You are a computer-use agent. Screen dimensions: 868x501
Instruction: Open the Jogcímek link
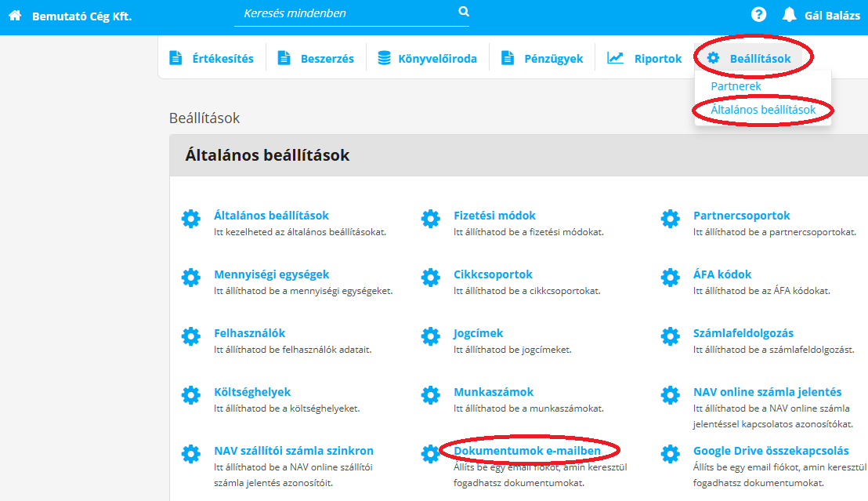[479, 333]
